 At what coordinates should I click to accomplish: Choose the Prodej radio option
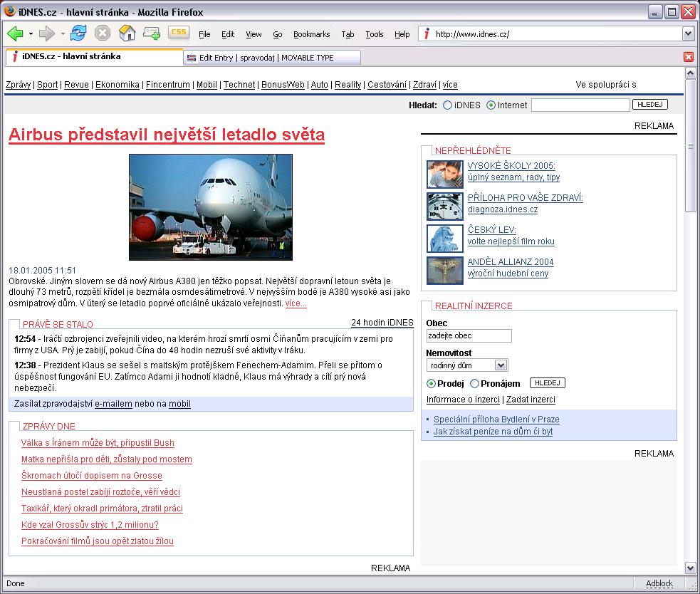(x=432, y=384)
